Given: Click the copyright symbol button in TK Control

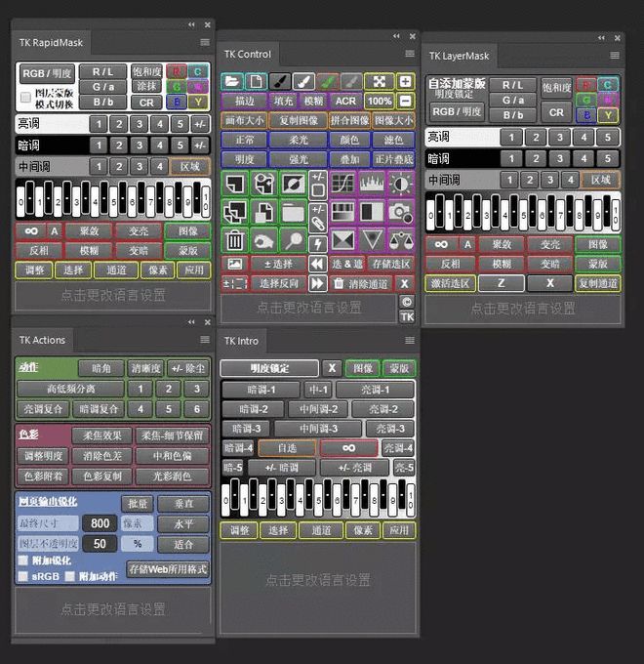Looking at the screenshot, I should pos(407,302).
